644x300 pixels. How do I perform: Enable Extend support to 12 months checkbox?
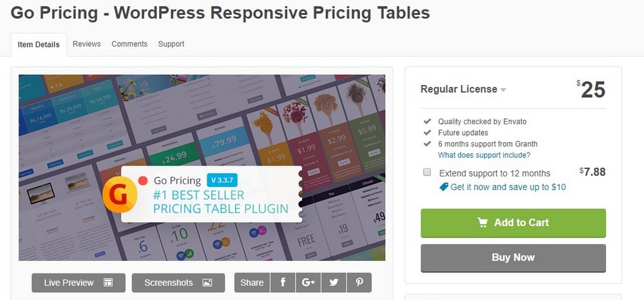pyautogui.click(x=427, y=173)
